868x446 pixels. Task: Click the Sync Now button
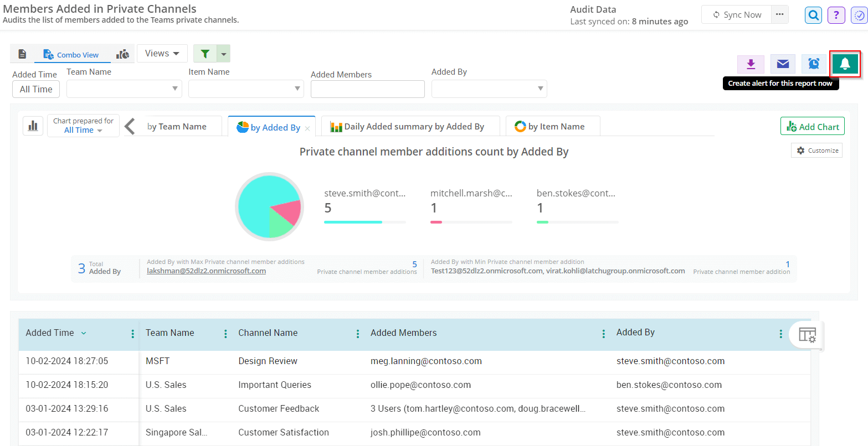[737, 15]
